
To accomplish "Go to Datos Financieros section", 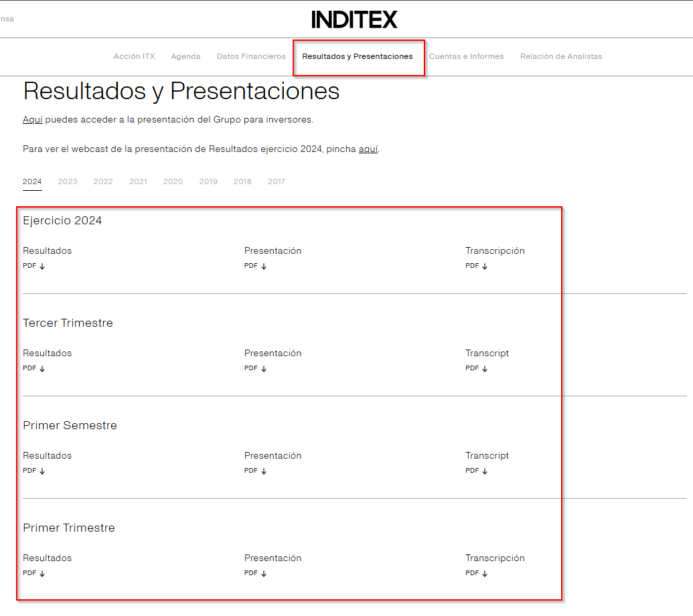I will coord(251,56).
